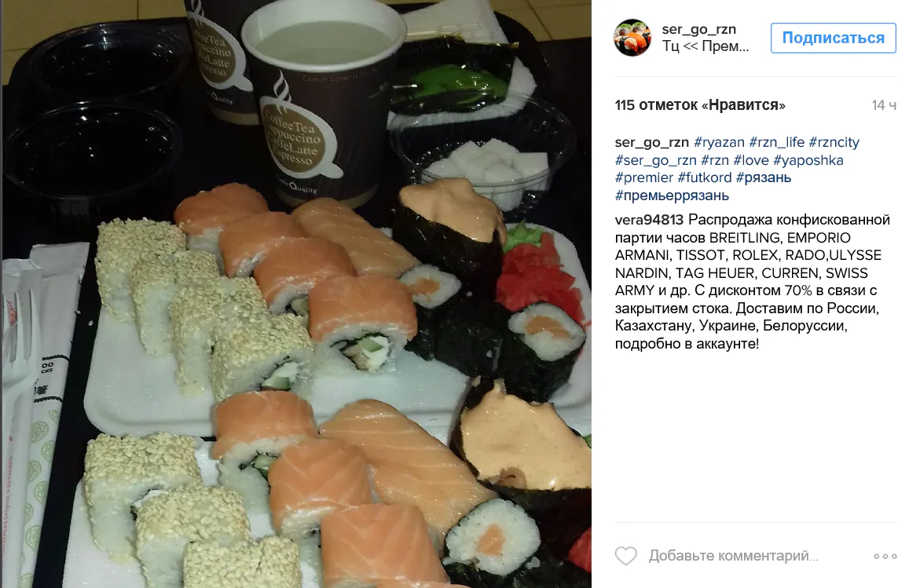Open the Тц << Прем... location link
Screen dimensions: 920x588
pos(706,46)
